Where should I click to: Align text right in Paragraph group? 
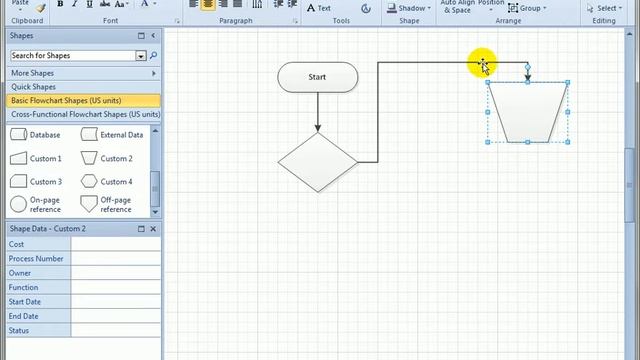(x=223, y=4)
